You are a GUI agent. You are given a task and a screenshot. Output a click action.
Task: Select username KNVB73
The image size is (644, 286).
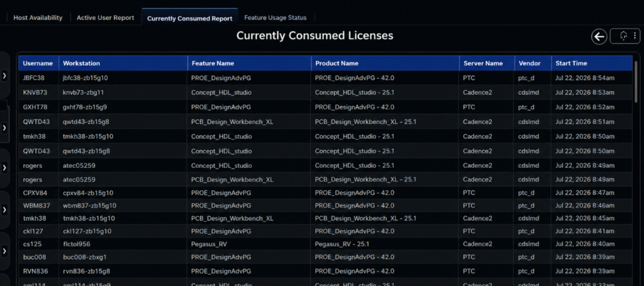(x=35, y=92)
